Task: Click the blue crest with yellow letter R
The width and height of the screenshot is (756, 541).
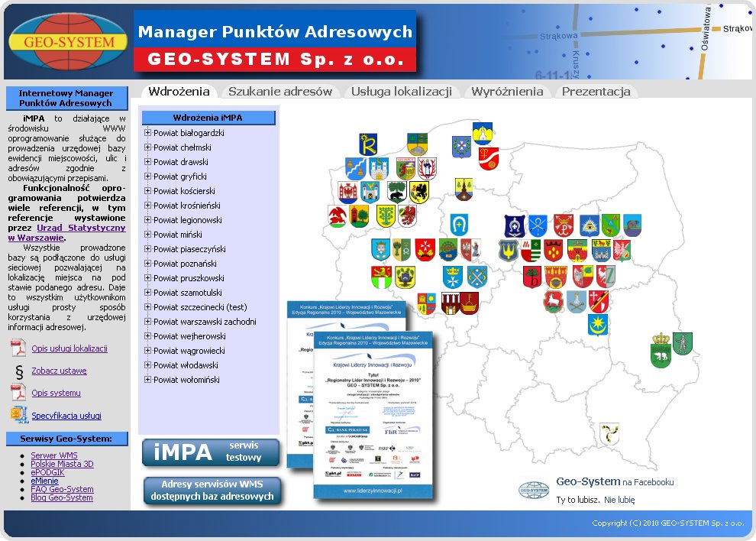Action: [x=368, y=144]
